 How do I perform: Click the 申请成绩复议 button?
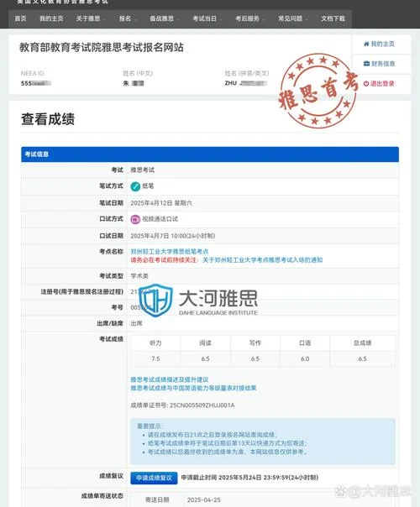tap(154, 478)
